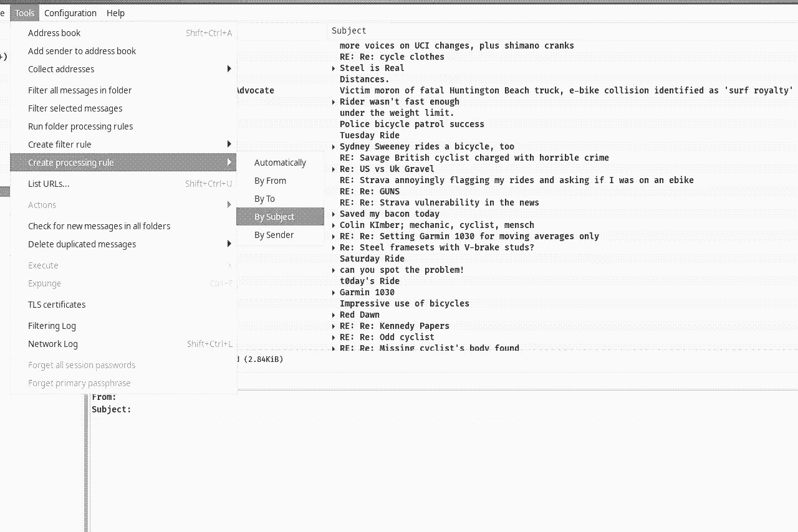This screenshot has height=532, width=798.
Task: Expand Setting Garmin 1030 thread
Action: pyautogui.click(x=334, y=236)
